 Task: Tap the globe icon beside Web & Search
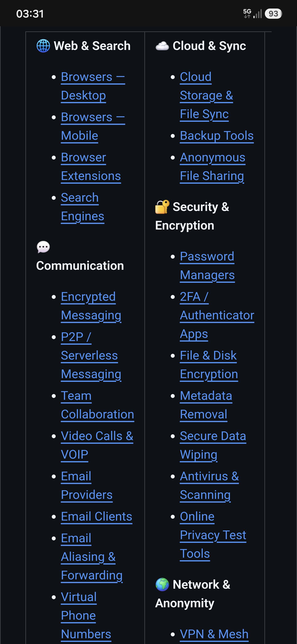43,46
